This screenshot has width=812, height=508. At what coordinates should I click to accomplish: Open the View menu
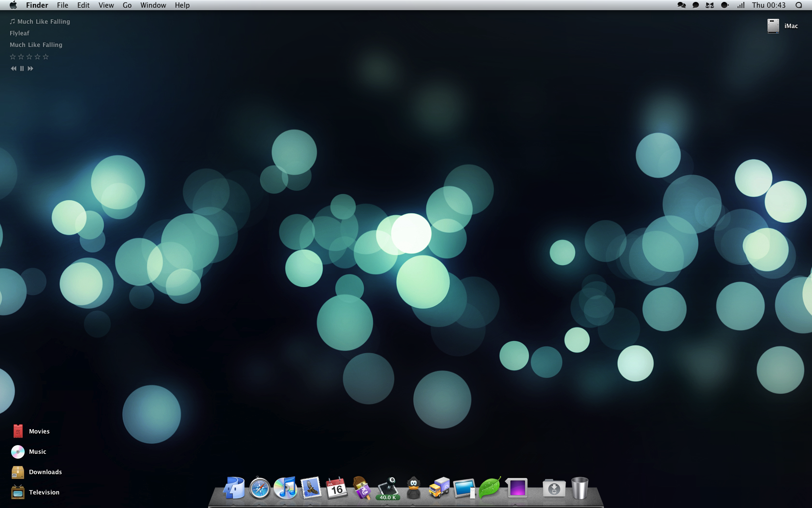click(106, 5)
